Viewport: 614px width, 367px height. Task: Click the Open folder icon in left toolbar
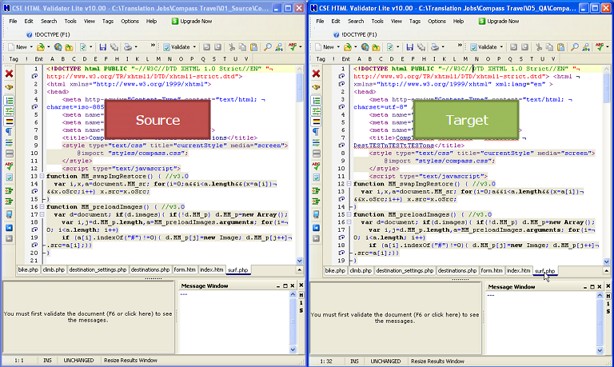click(x=41, y=47)
